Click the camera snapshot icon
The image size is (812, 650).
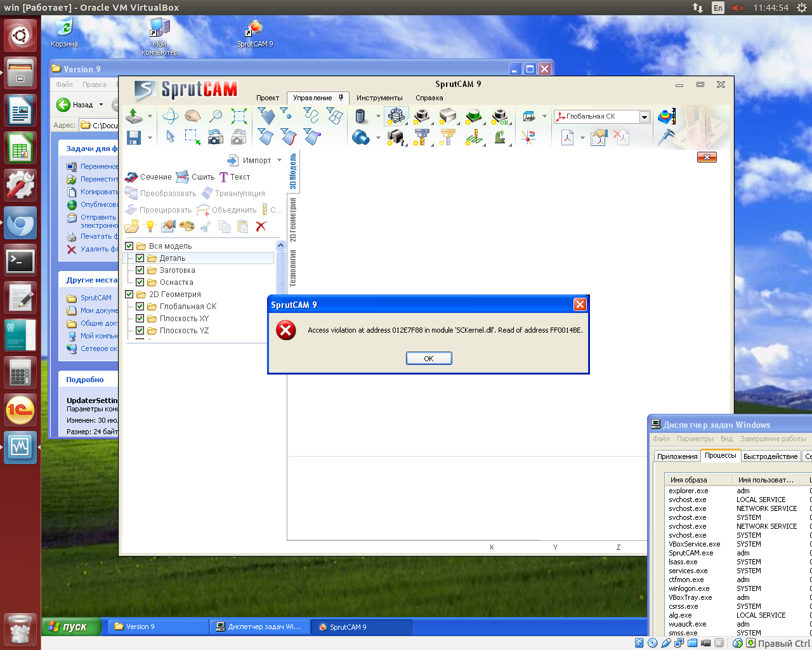[216, 137]
